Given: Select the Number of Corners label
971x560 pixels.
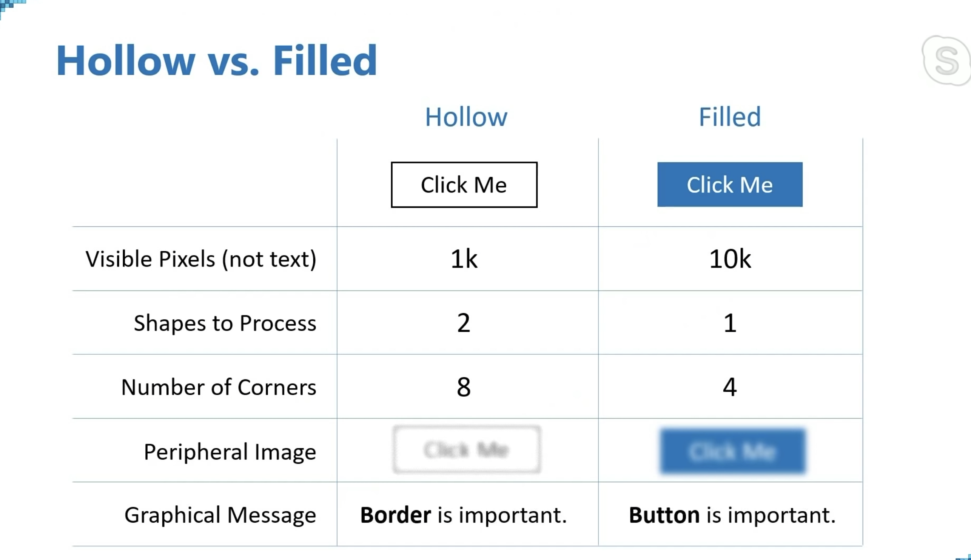Looking at the screenshot, I should pos(219,387).
